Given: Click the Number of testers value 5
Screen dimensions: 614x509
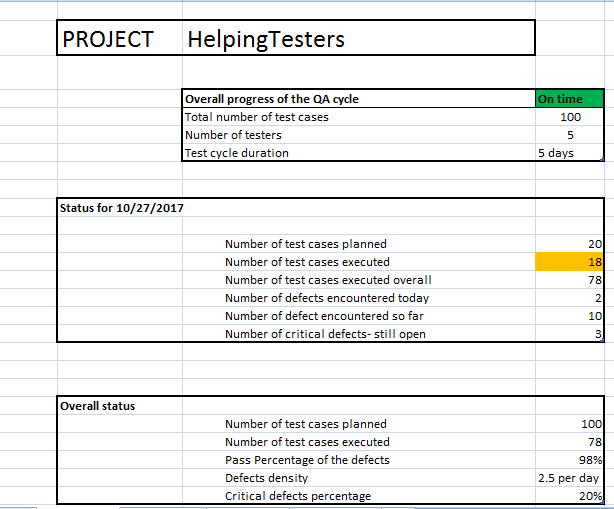Looking at the screenshot, I should pyautogui.click(x=569, y=135).
